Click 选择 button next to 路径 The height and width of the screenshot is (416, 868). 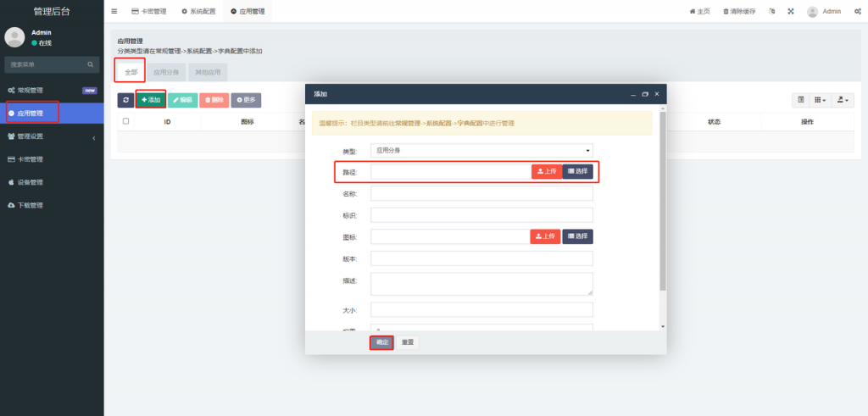[x=578, y=171]
